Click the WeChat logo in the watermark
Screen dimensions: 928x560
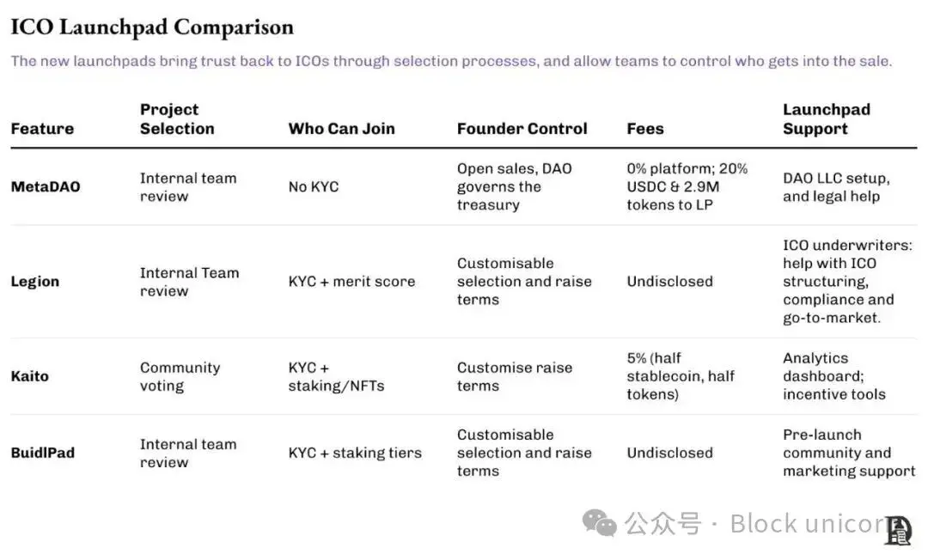pos(599,522)
